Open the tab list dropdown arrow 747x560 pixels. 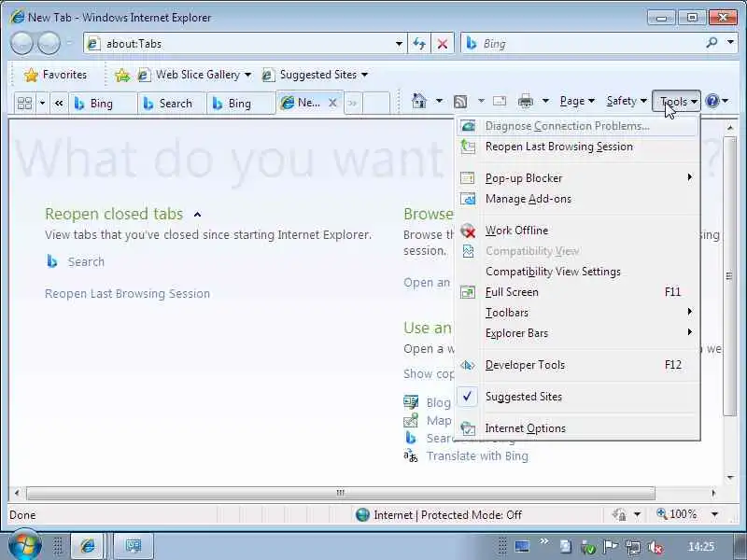[x=42, y=103]
